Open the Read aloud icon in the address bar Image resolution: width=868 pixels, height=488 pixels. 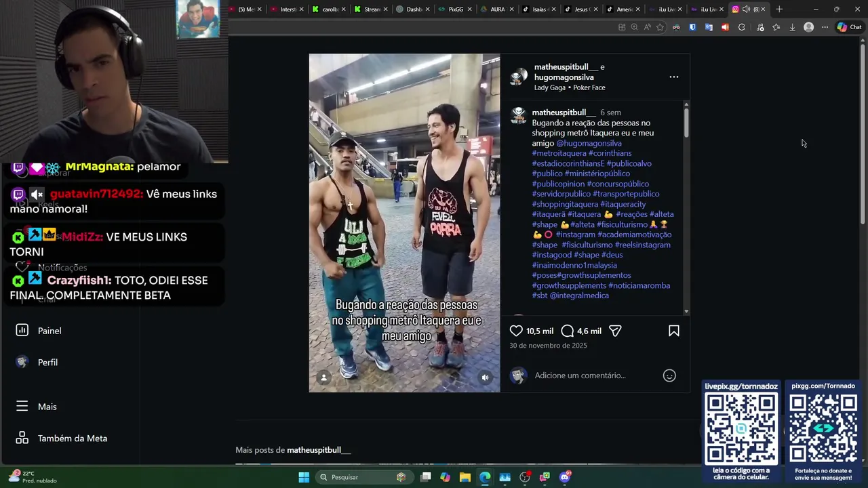tap(647, 27)
